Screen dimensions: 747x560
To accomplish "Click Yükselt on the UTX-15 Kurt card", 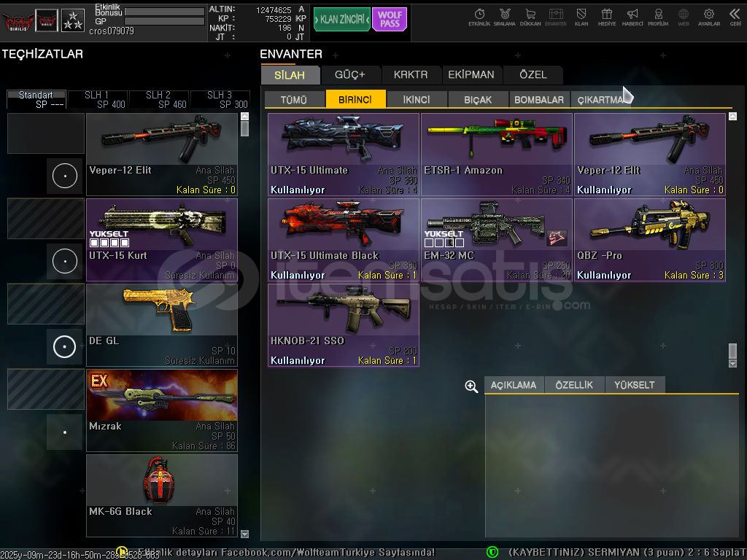I will pyautogui.click(x=109, y=238).
